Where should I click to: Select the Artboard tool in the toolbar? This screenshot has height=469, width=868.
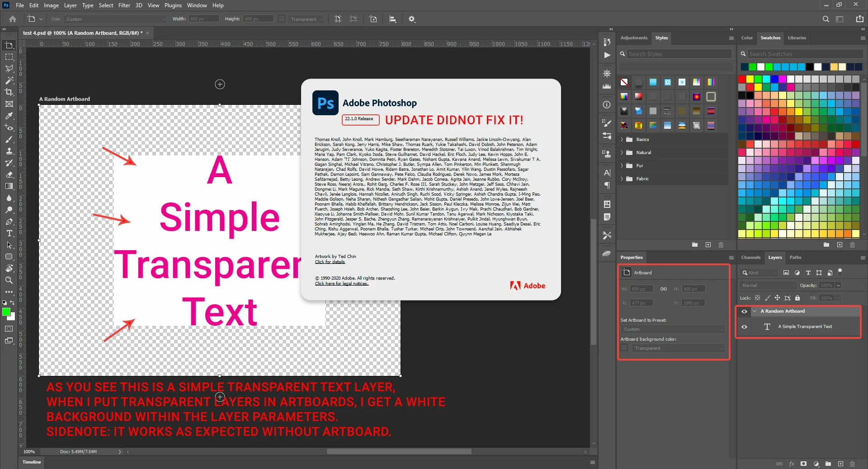coord(9,45)
